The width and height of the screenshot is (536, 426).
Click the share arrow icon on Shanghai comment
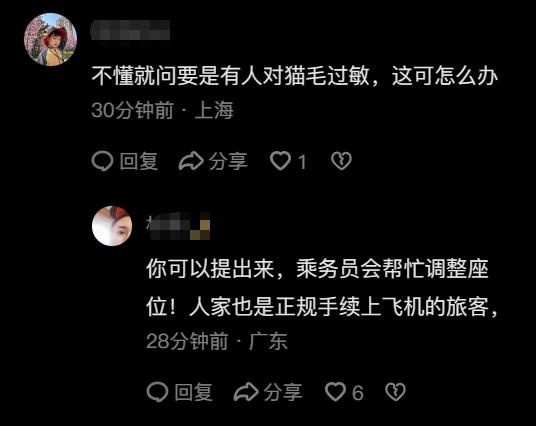(191, 161)
